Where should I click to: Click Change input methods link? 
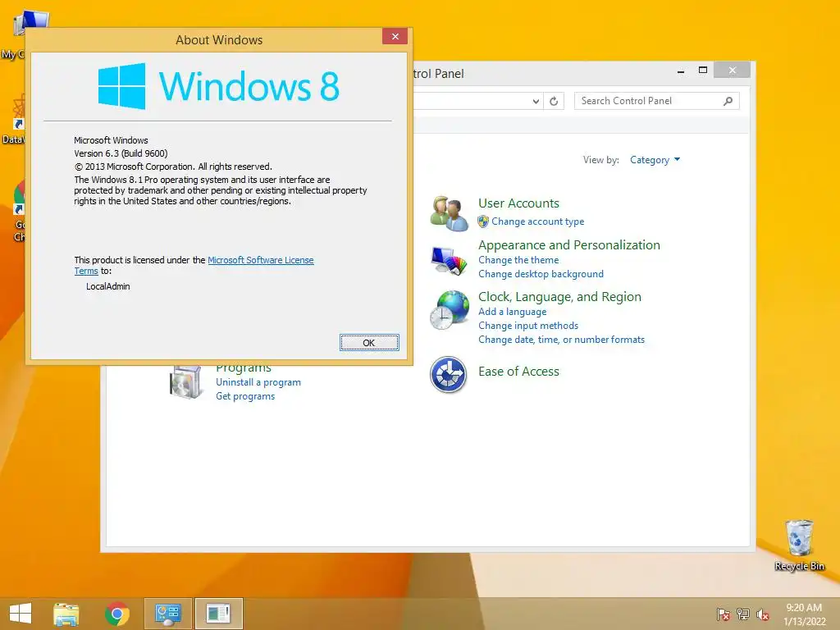[528, 325]
